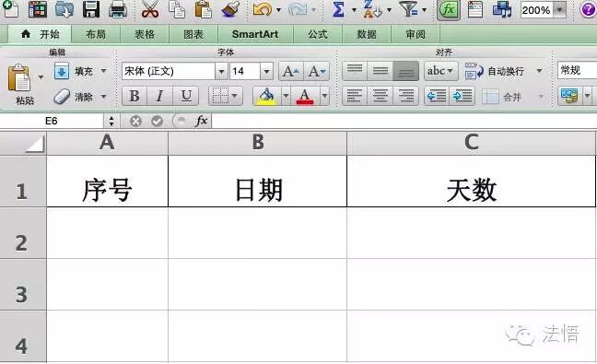Toggle bottom vertical alignment

coord(406,71)
